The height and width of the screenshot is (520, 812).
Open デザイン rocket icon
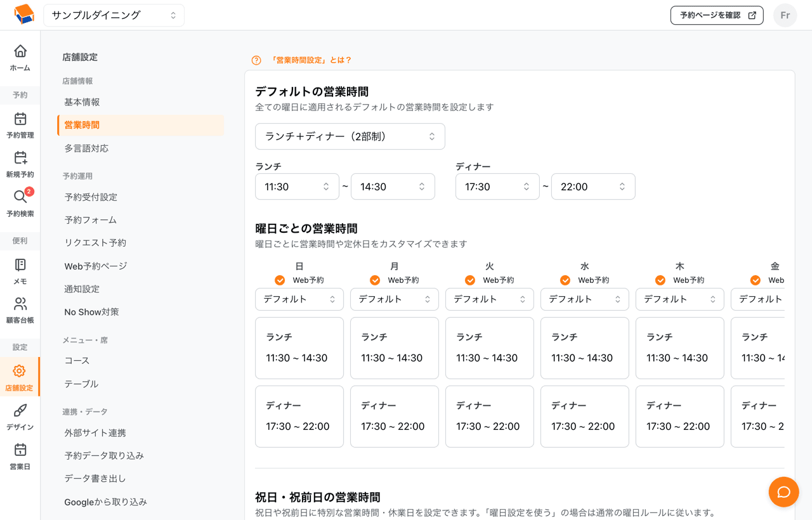pos(20,410)
